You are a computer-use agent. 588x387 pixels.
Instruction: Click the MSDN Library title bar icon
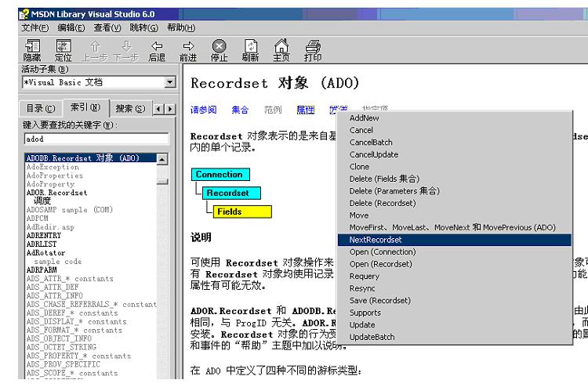click(x=24, y=14)
